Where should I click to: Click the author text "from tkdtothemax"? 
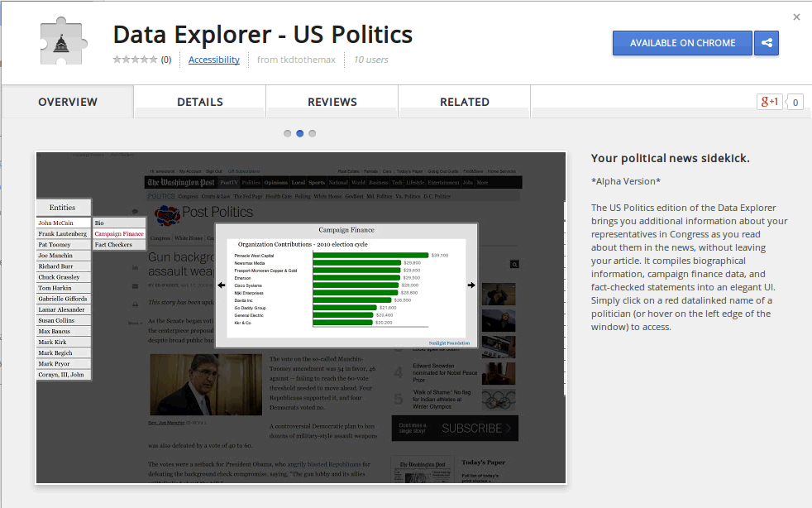pos(296,60)
